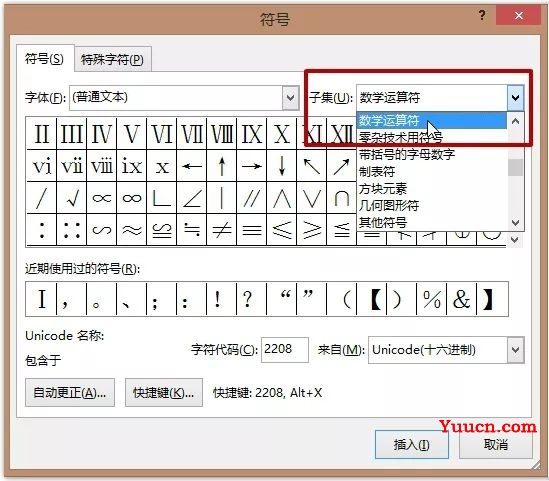Select the approximately equal ≈ symbol

coord(132,230)
